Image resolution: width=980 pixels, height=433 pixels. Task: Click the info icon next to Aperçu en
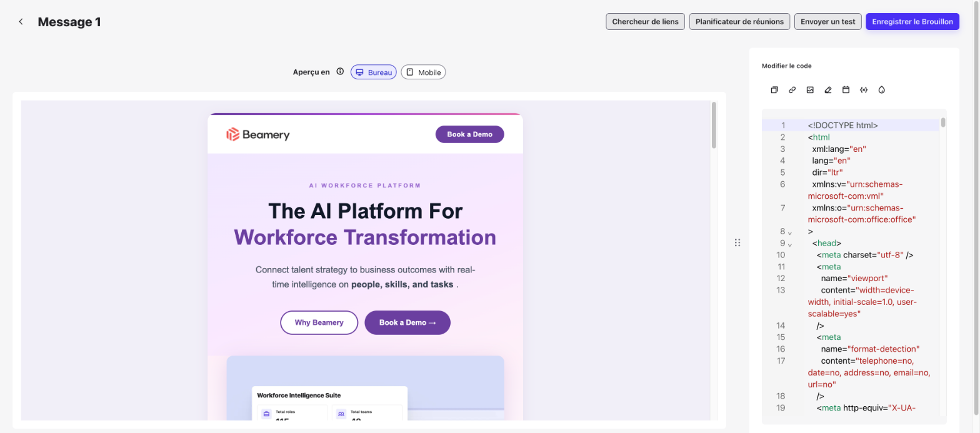pos(340,72)
